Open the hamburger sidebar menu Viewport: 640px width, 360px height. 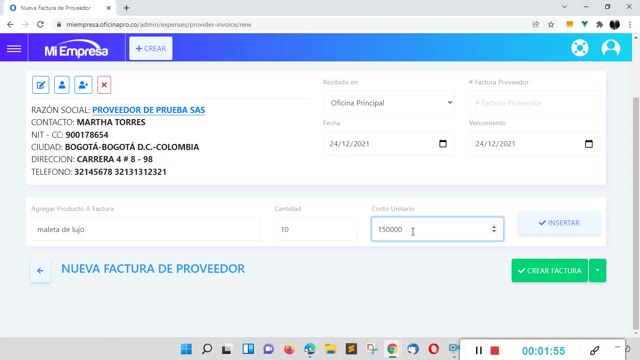click(14, 49)
